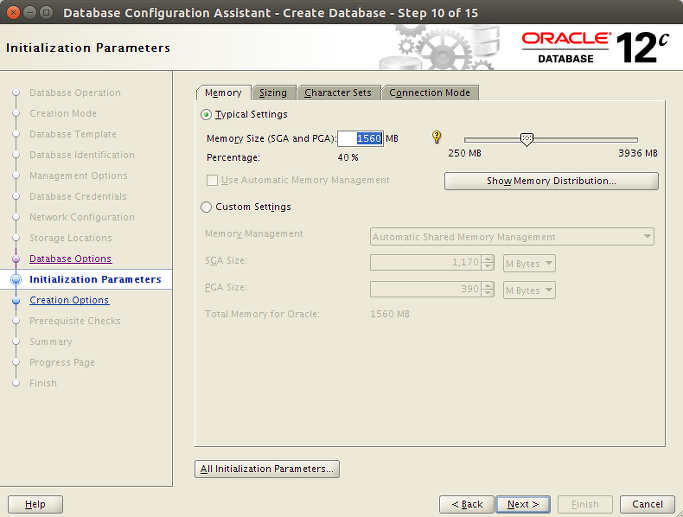683x517 pixels.
Task: Click the 250 MB minimum label
Action: [x=465, y=153]
